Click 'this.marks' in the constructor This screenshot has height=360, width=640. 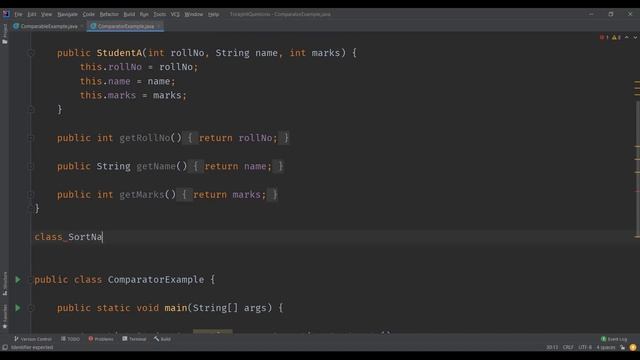tap(108, 96)
